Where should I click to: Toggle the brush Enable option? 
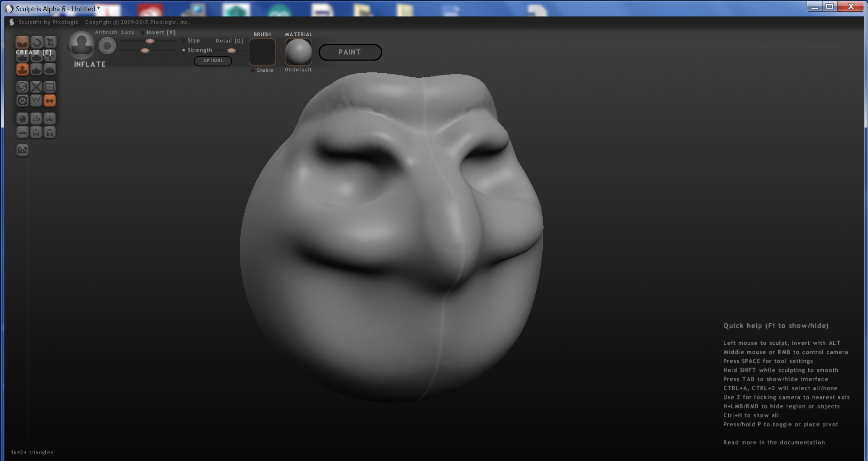point(262,70)
